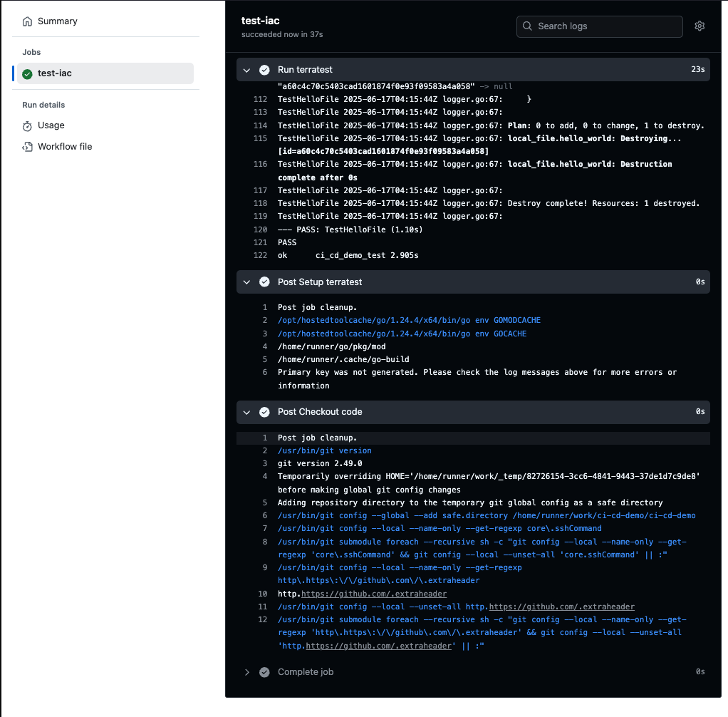Image resolution: width=728 pixels, height=717 pixels.
Task: Click the Usage stopwatch icon
Action: click(28, 125)
